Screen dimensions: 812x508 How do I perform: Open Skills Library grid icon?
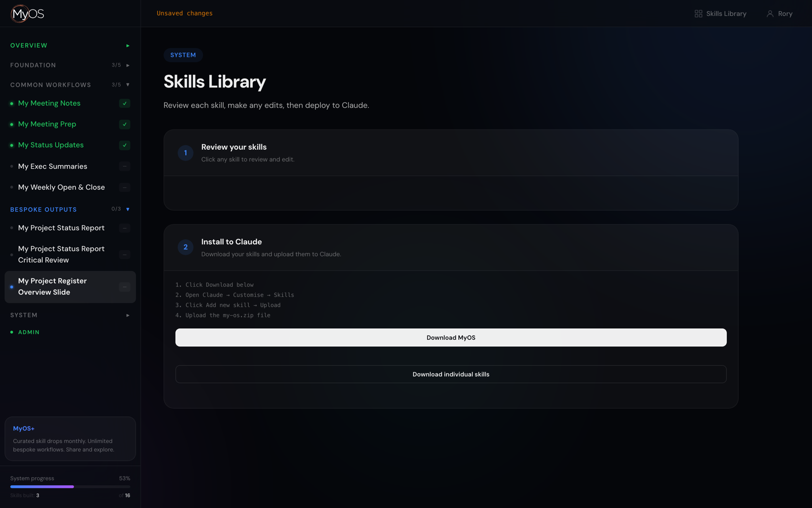point(698,14)
